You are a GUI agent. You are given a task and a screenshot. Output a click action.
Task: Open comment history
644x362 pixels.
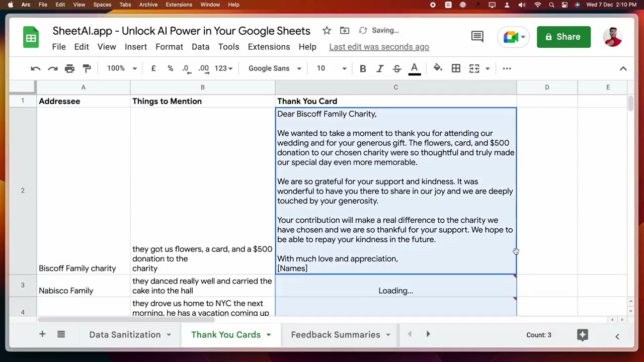click(x=477, y=36)
